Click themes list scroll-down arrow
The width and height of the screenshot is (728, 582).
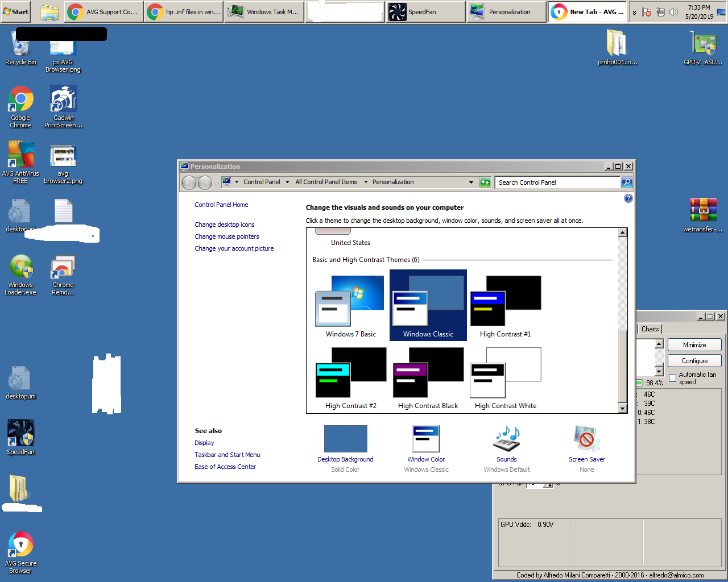click(x=623, y=408)
